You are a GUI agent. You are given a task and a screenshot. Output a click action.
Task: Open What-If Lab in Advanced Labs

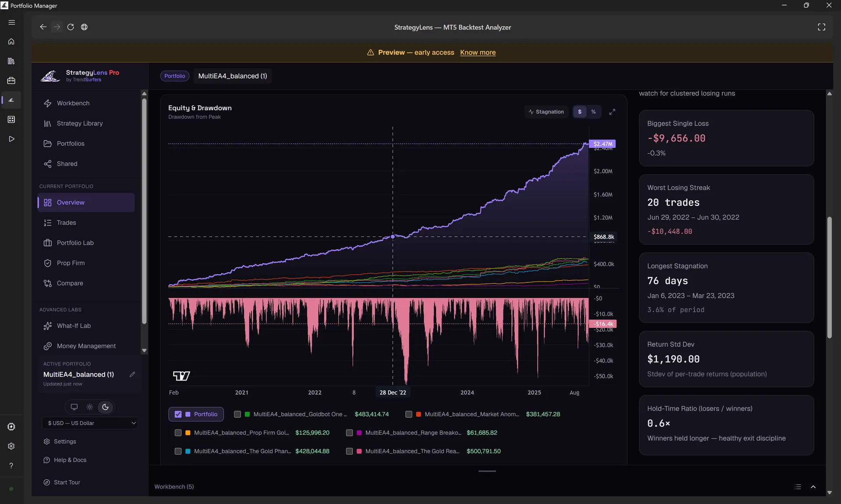(86, 325)
